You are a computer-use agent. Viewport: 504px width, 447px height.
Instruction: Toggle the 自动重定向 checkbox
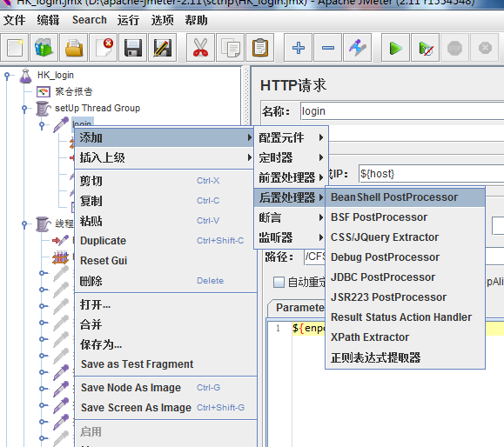point(279,282)
